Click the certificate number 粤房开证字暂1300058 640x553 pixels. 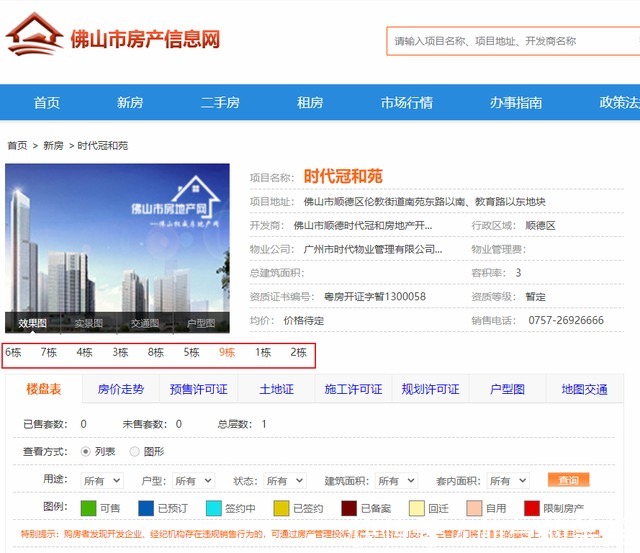pyautogui.click(x=375, y=297)
